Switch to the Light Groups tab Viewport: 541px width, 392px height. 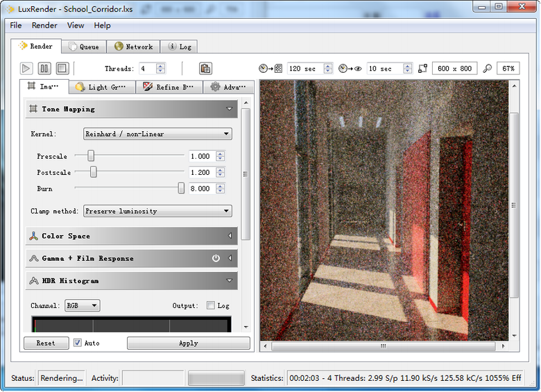pos(101,87)
